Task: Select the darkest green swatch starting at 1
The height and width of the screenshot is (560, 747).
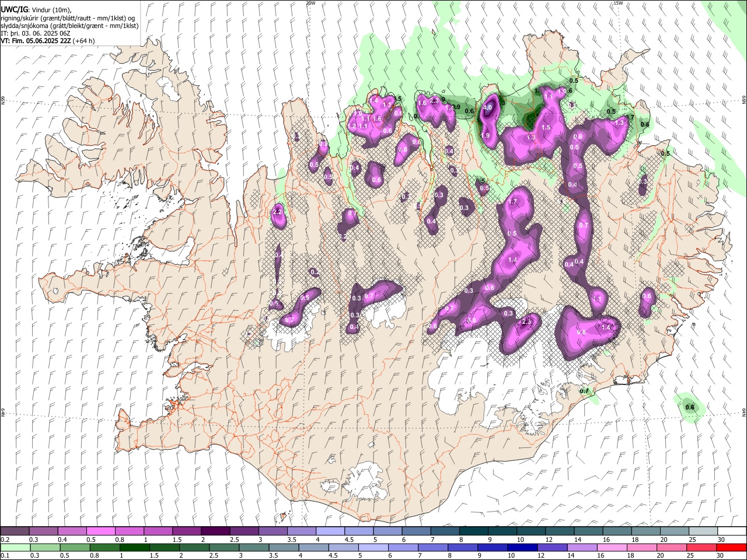Action: coord(134,547)
